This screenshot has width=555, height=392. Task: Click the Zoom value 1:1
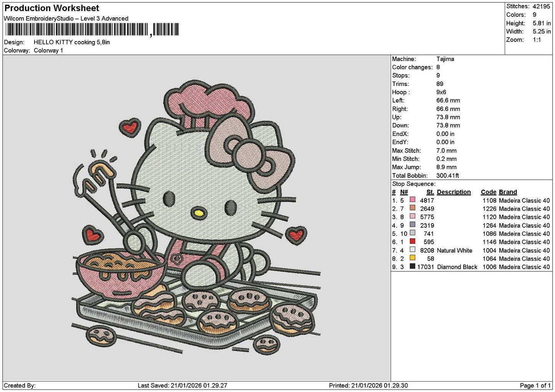[537, 40]
